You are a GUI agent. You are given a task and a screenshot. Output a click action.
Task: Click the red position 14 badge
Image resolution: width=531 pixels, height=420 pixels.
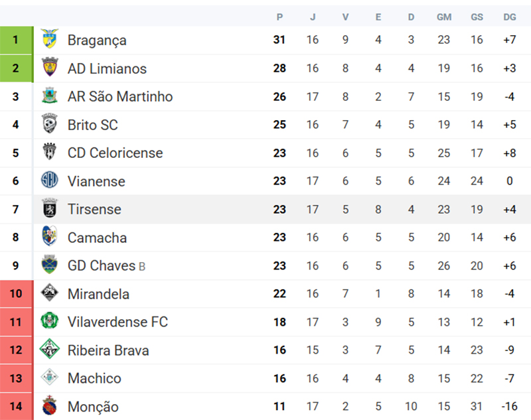16,407
